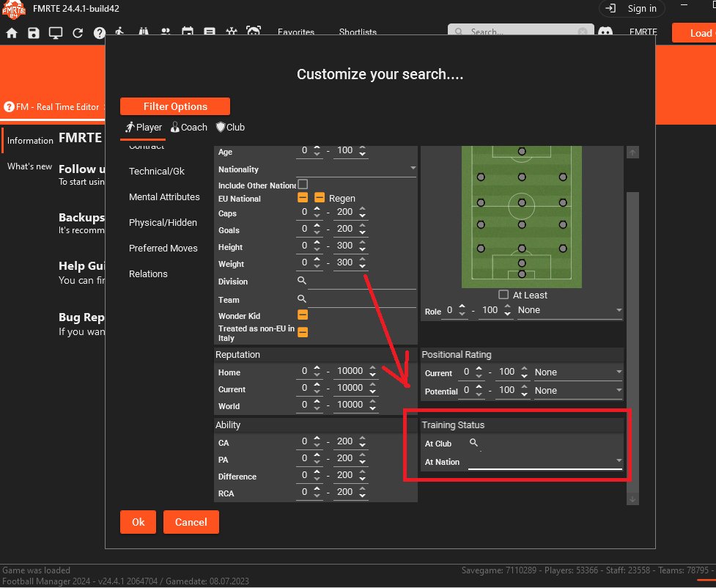Click the At Club search magnifier icon

(x=474, y=443)
